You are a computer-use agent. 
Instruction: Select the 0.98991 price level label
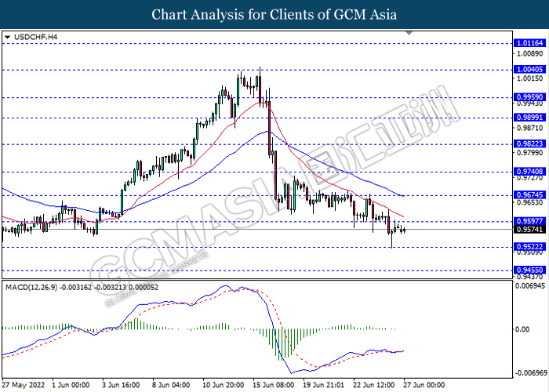529,118
